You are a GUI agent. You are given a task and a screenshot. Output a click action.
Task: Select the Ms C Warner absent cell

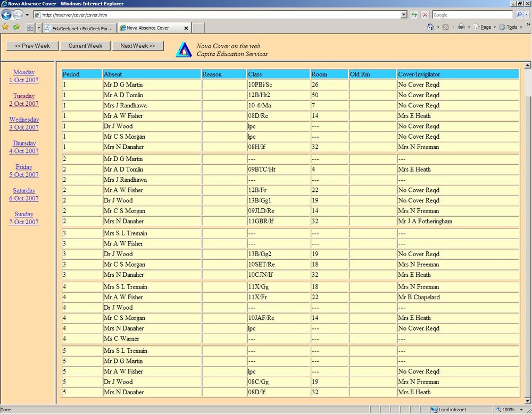[x=152, y=338]
